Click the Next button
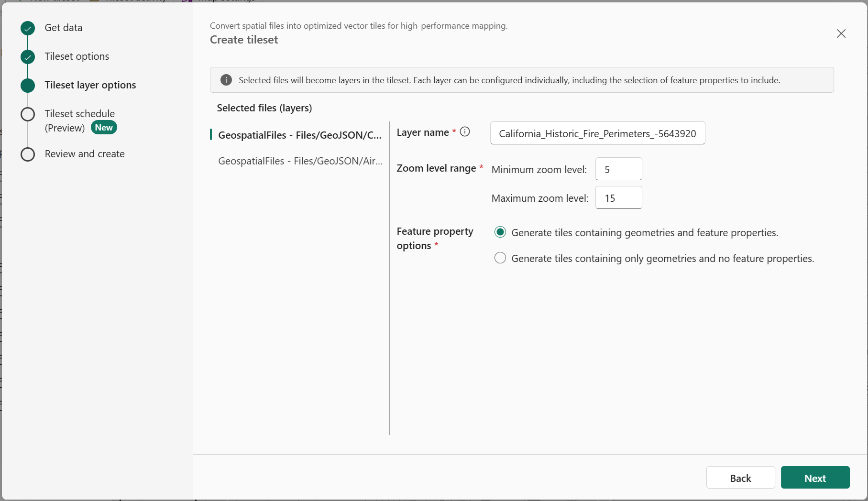This screenshot has height=501, width=868. [x=815, y=478]
